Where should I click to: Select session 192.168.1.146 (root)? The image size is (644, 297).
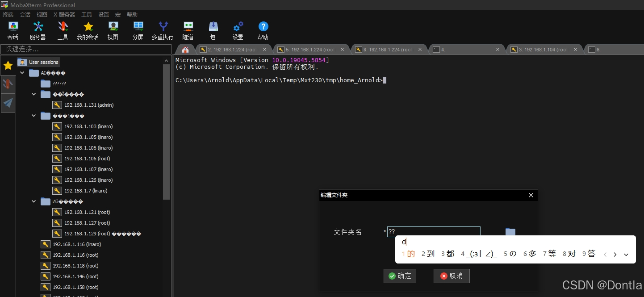(x=70, y=276)
